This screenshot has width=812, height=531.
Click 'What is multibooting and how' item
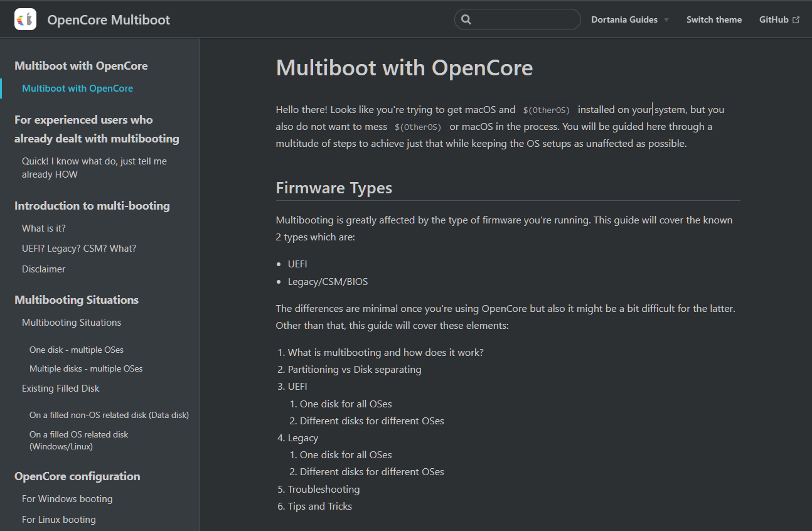tap(386, 353)
